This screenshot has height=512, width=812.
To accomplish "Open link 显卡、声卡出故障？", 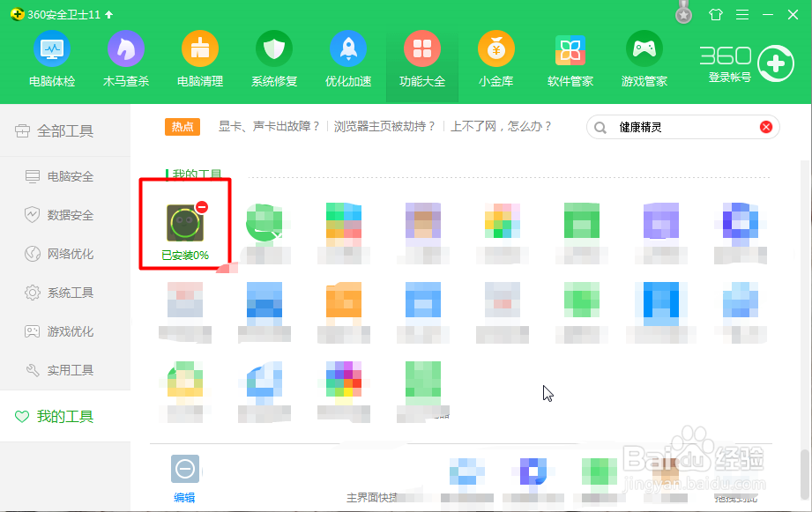I will (269, 126).
